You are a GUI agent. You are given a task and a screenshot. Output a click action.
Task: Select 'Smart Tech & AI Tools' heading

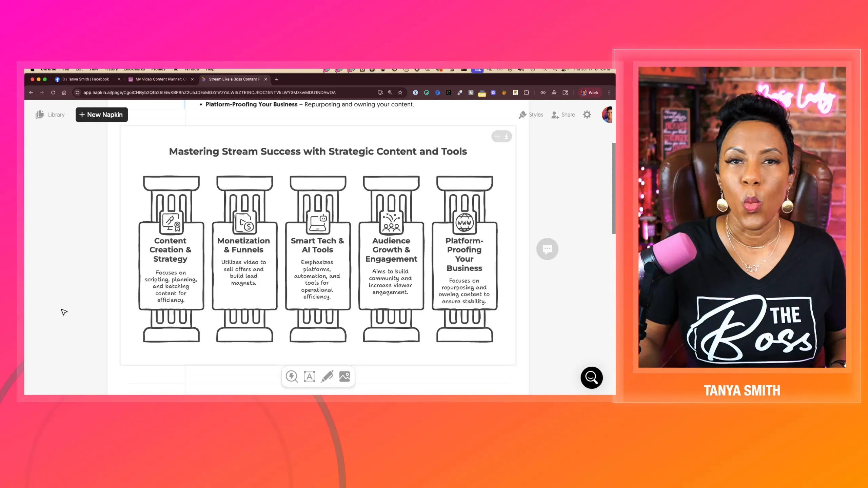point(317,245)
